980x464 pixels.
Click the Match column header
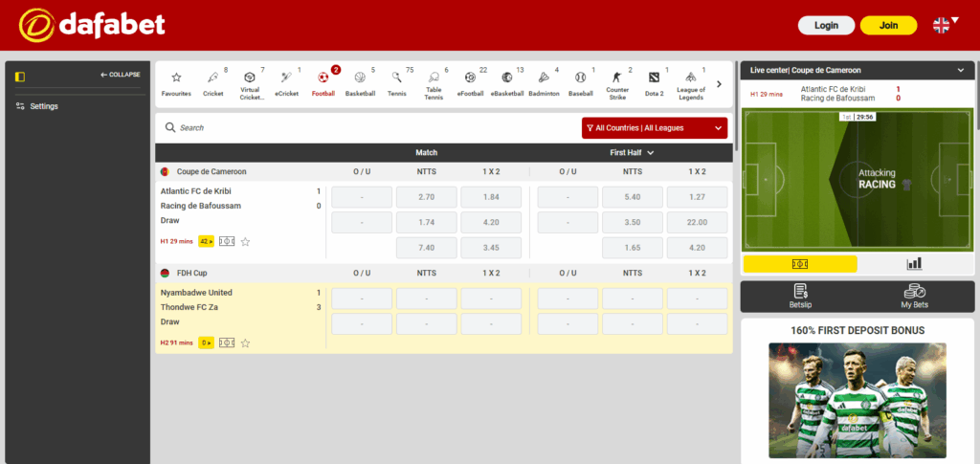click(x=426, y=152)
